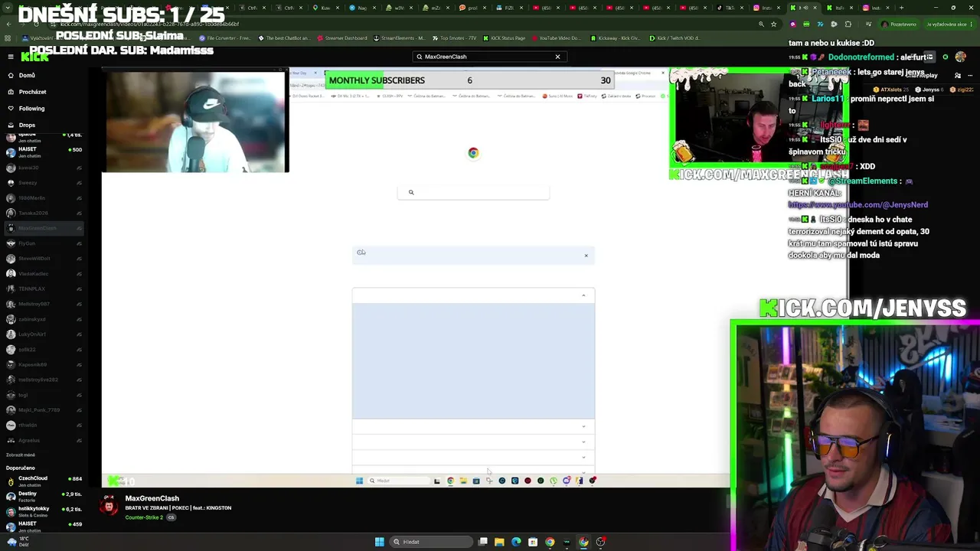Collapse the expanded blue panel in stream
Screen dimensions: 980x551
click(583, 295)
